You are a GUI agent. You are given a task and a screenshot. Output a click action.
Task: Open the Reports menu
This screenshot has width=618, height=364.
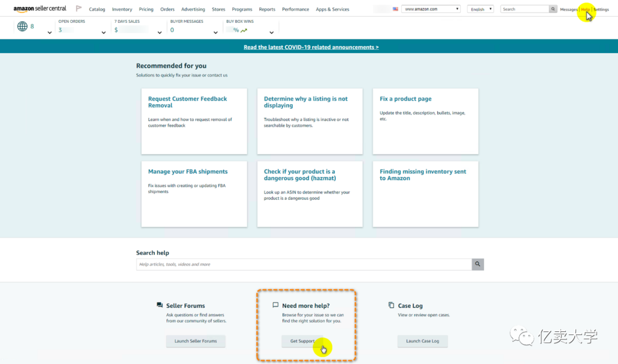267,9
